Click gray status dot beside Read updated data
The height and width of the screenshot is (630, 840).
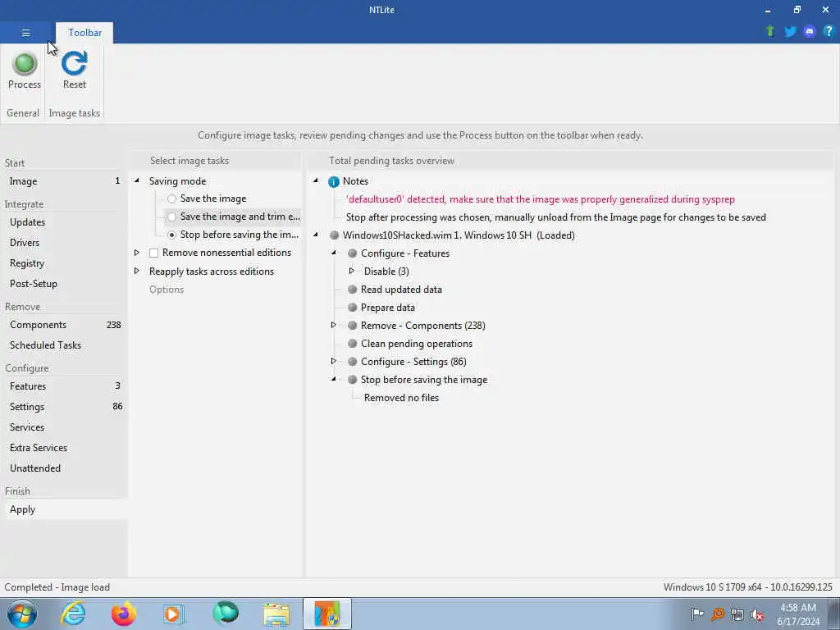pos(352,290)
